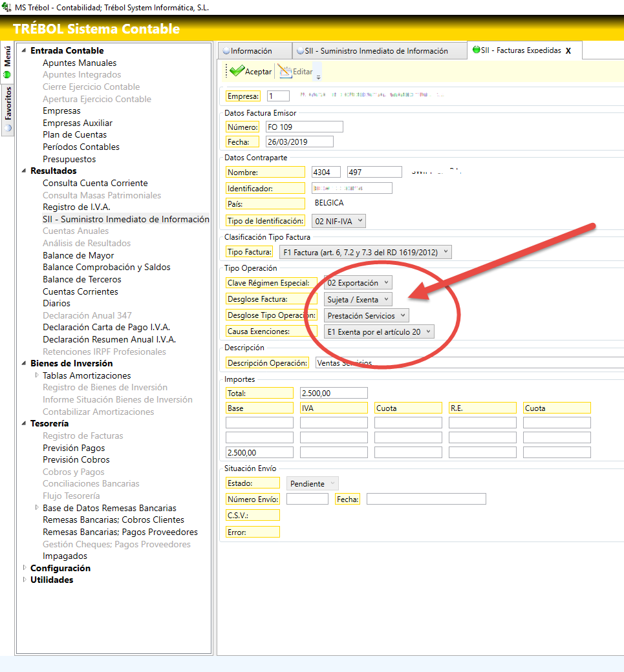The height and width of the screenshot is (672, 624).
Task: Click the Total field showing 2.500,00
Action: (x=334, y=393)
